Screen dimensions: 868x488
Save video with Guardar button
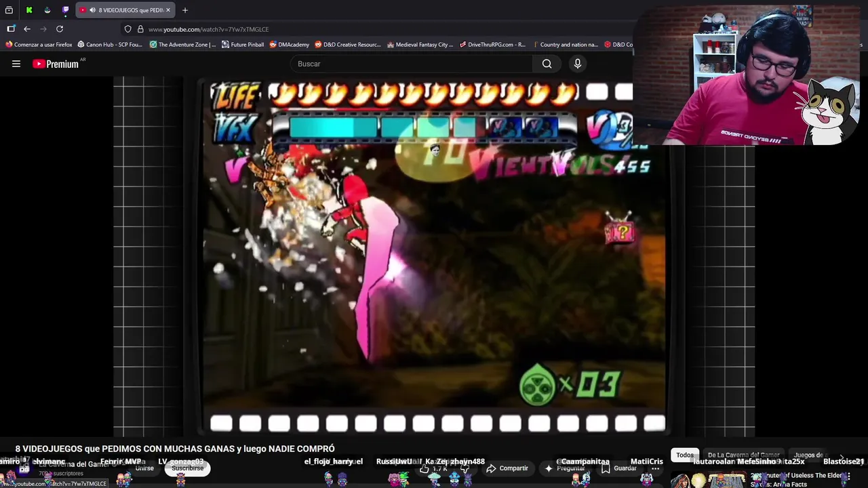[618, 468]
